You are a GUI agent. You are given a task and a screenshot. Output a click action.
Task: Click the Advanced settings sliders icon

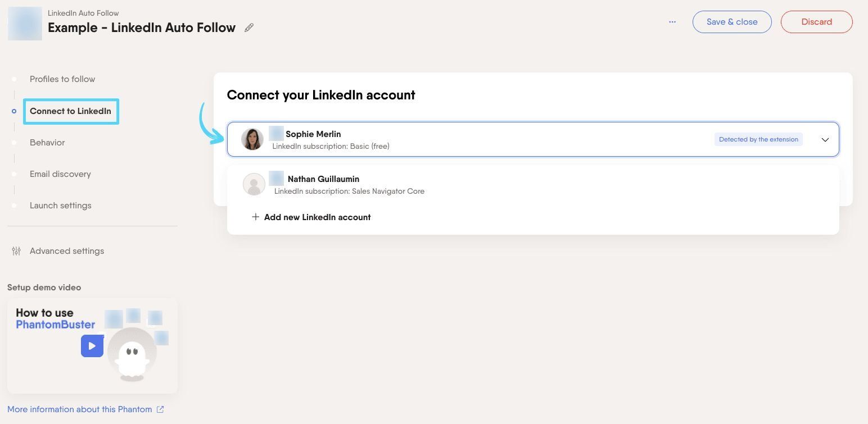(x=16, y=251)
